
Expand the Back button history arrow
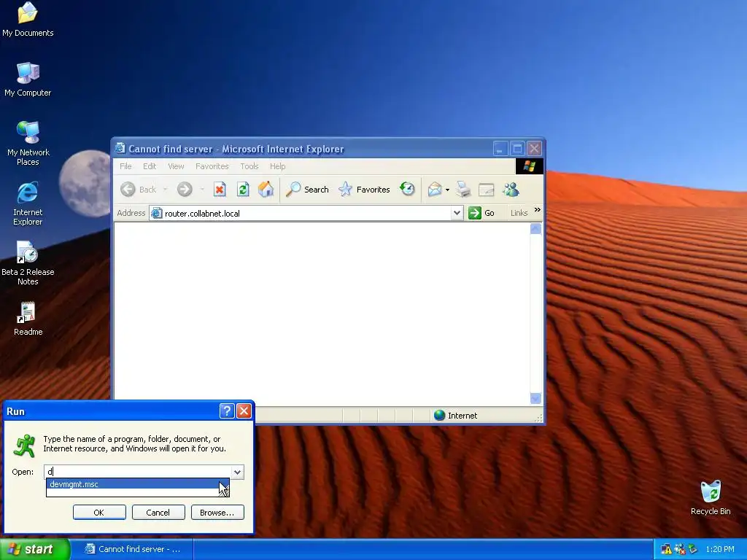(165, 190)
